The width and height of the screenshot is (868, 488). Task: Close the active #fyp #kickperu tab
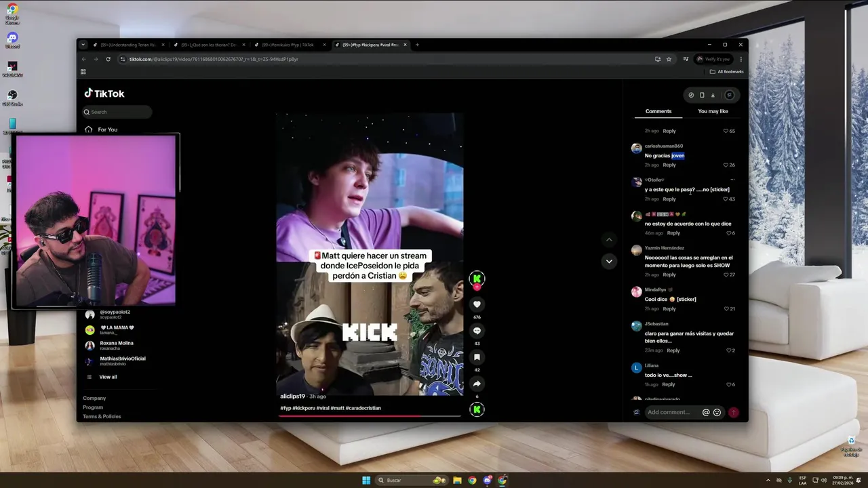click(405, 45)
